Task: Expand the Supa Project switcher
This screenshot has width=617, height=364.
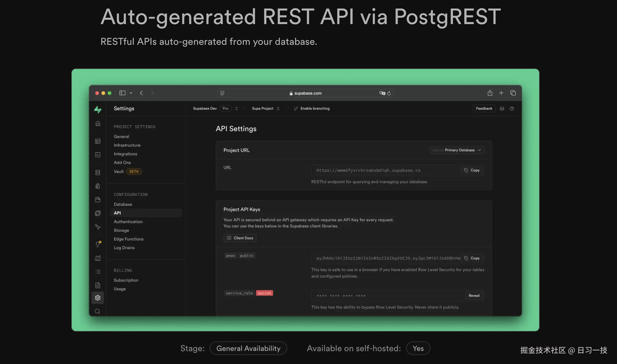Action: 278,109
